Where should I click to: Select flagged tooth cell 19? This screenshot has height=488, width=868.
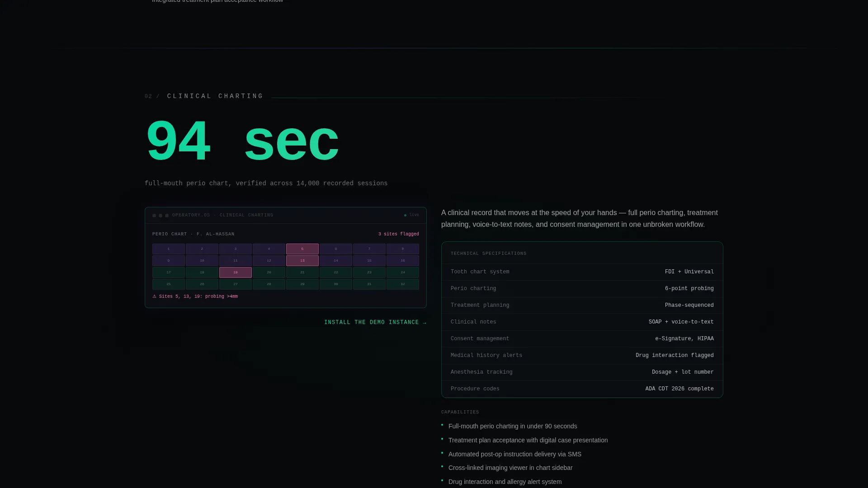236,272
